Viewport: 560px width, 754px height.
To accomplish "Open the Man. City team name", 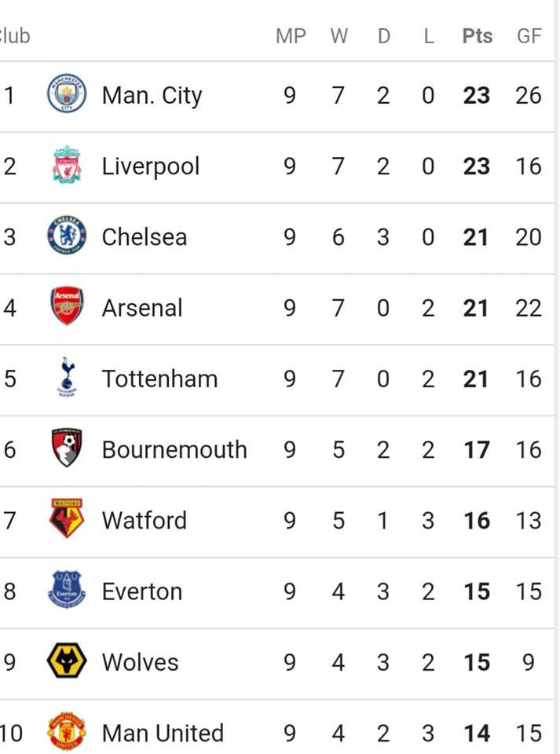I will click(152, 96).
